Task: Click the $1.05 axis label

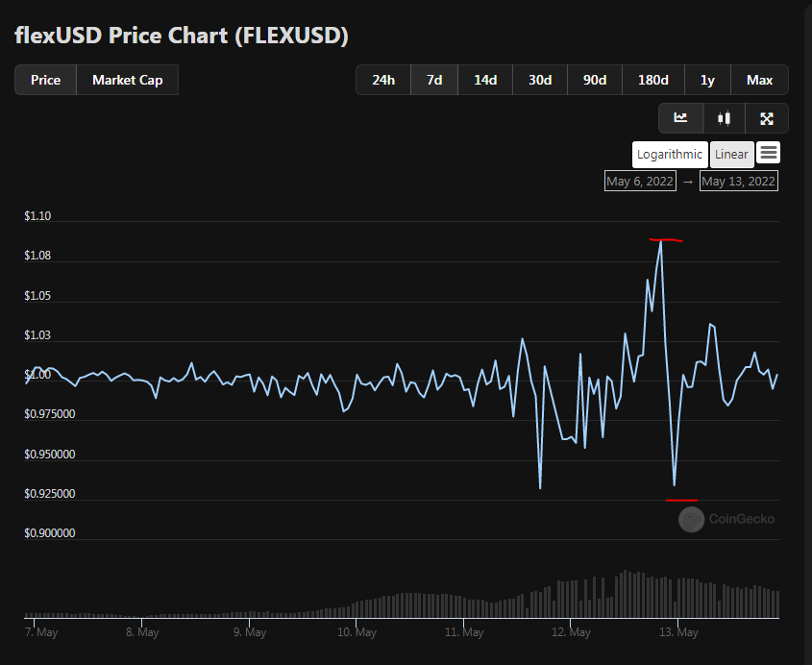Action: point(37,296)
